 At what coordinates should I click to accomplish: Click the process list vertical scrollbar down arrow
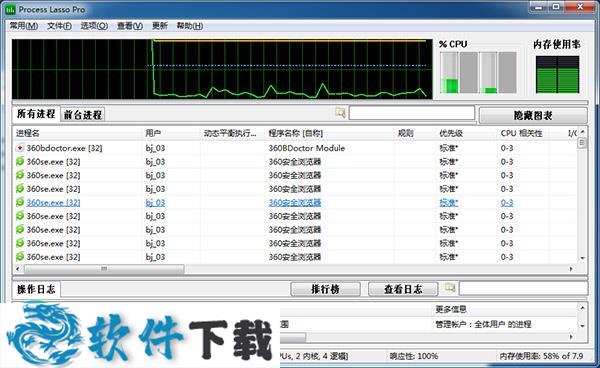582,258
